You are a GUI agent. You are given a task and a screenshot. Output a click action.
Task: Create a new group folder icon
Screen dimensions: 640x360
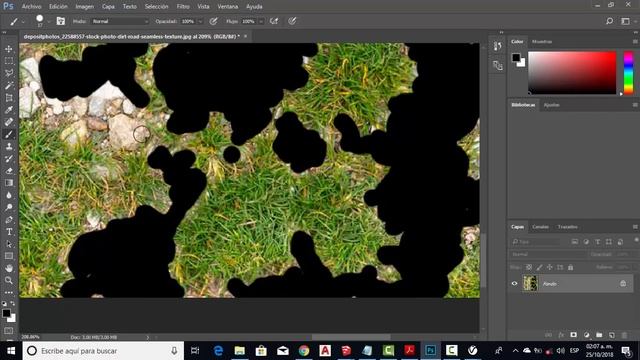(x=599, y=335)
